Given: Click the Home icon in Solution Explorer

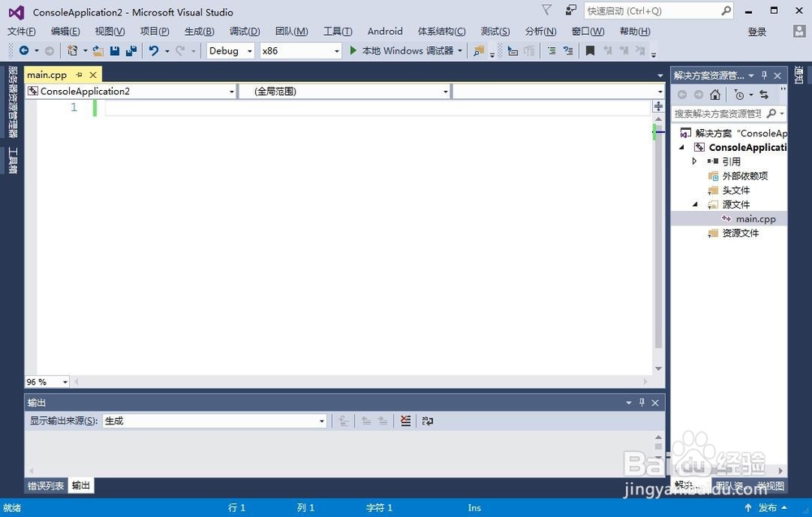Looking at the screenshot, I should click(715, 94).
